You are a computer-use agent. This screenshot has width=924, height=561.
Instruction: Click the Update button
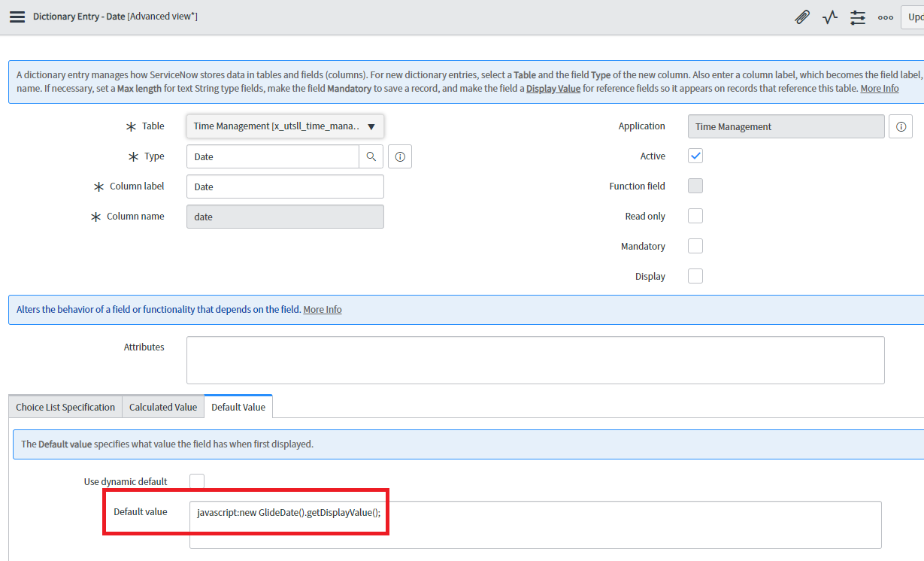[x=916, y=17]
